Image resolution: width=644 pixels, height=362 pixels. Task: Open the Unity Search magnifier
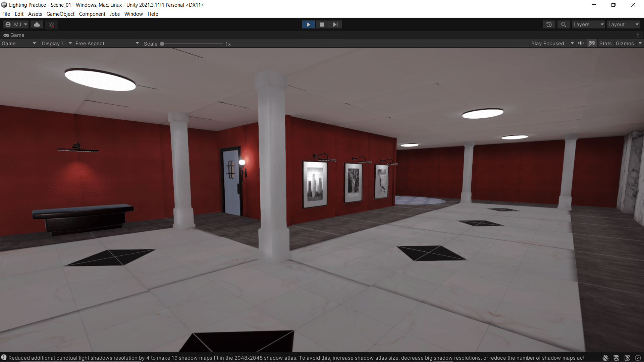[563, 24]
